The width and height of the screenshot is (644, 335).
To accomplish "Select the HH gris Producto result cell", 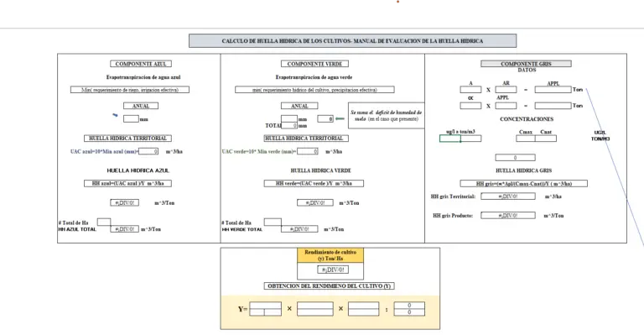I will point(508,216).
